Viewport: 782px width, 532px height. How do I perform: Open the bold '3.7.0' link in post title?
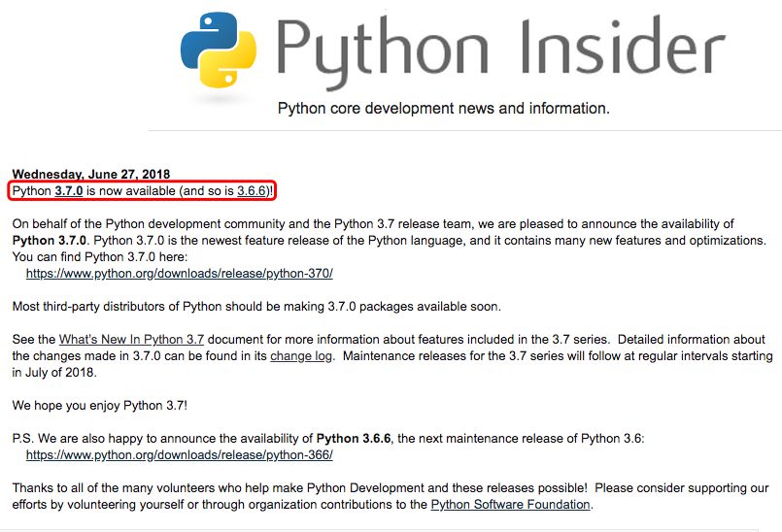pyautogui.click(x=68, y=191)
